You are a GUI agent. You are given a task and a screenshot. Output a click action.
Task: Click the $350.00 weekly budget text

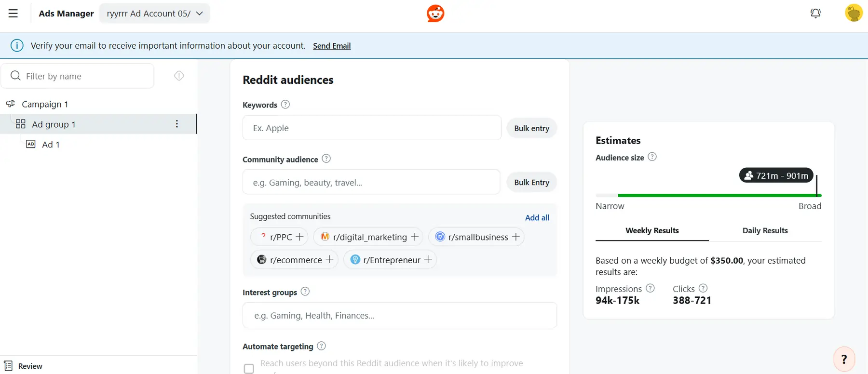tap(727, 260)
